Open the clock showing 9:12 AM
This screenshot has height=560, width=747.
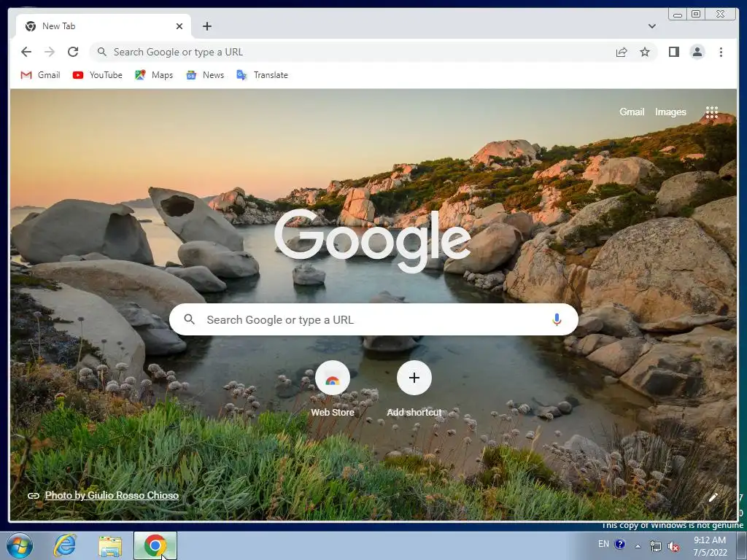pyautogui.click(x=710, y=546)
